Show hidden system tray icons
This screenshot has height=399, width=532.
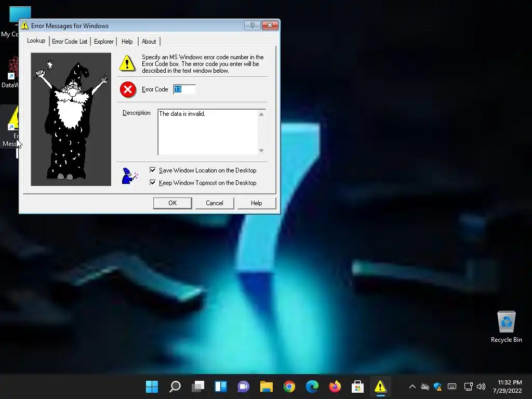tap(412, 387)
